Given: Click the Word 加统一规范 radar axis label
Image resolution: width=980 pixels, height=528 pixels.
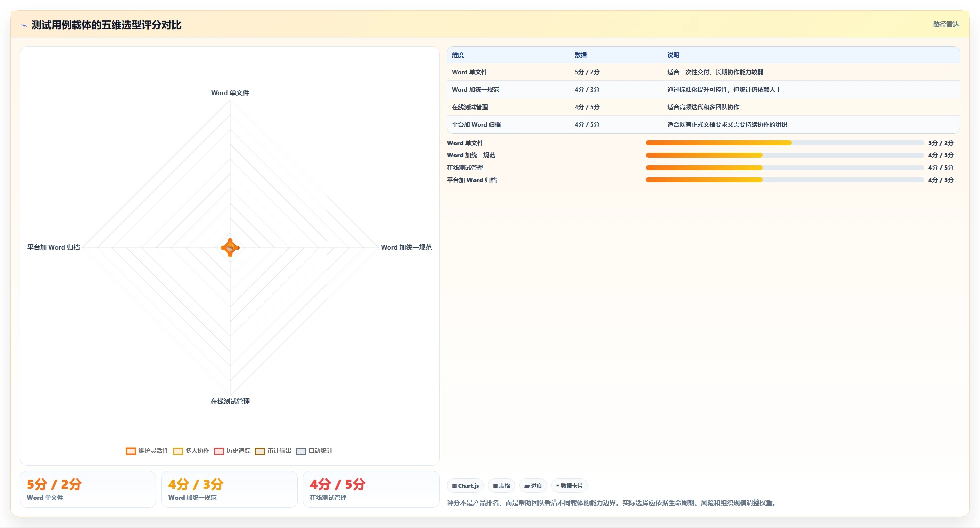Looking at the screenshot, I should tap(406, 248).
